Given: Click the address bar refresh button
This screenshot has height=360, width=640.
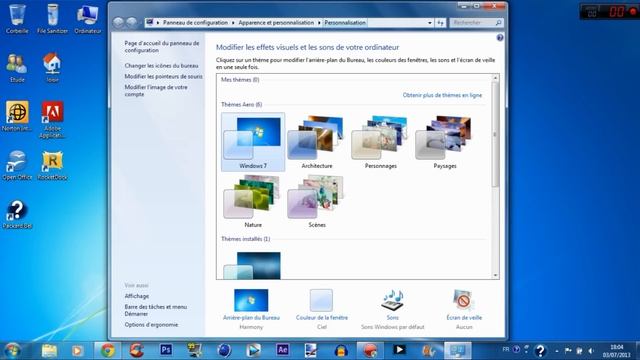Looking at the screenshot, I should coord(440,23).
